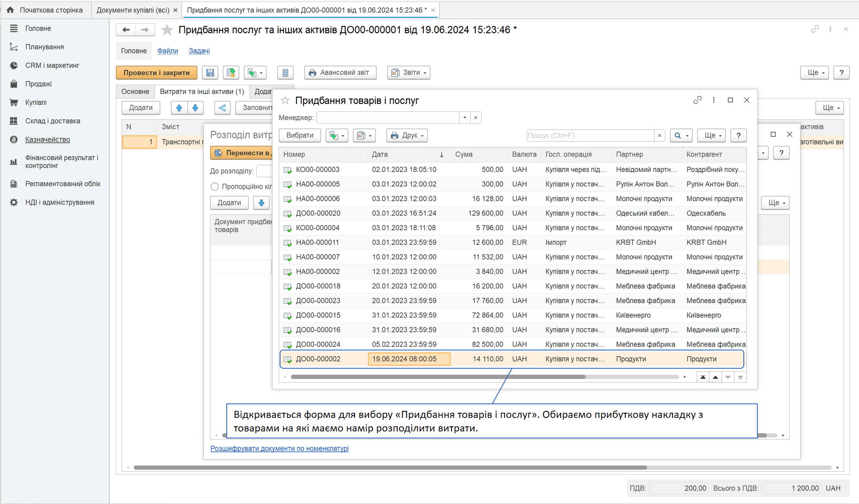Click the blue down arrow beside Додати in Розподіл

tap(261, 203)
